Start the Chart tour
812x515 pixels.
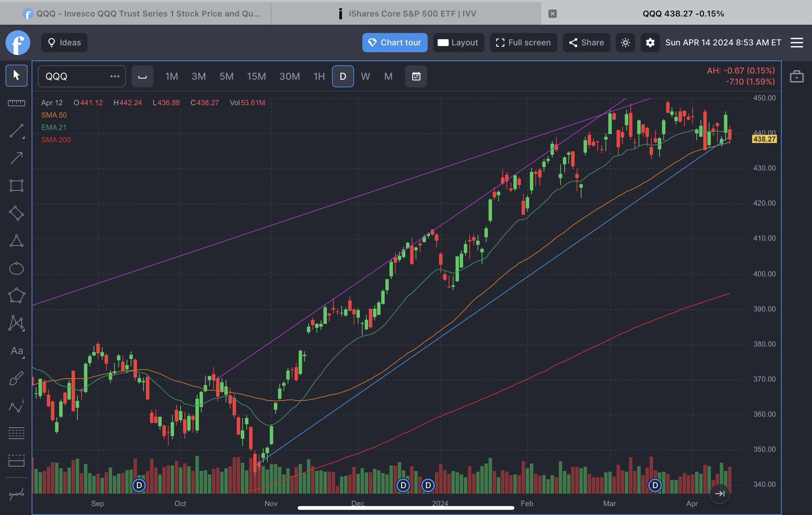[395, 43]
